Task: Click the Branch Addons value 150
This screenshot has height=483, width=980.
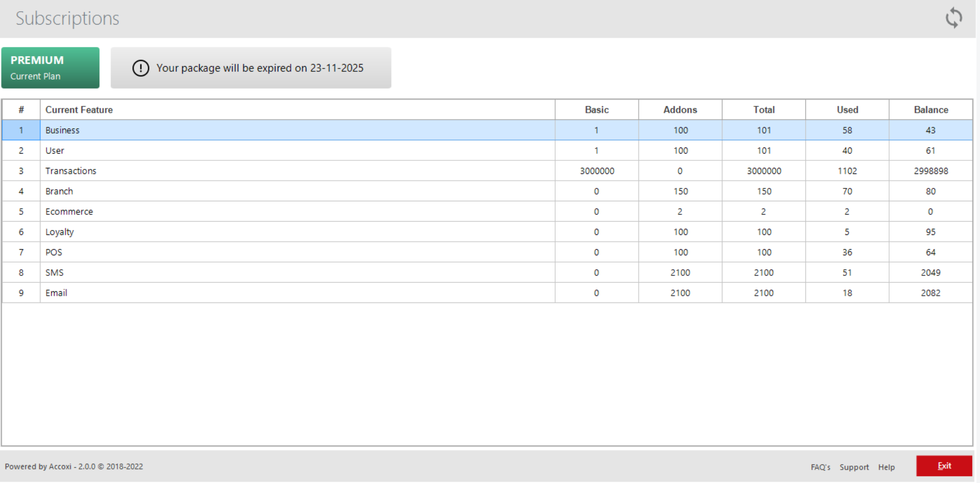Action: pyautogui.click(x=680, y=191)
